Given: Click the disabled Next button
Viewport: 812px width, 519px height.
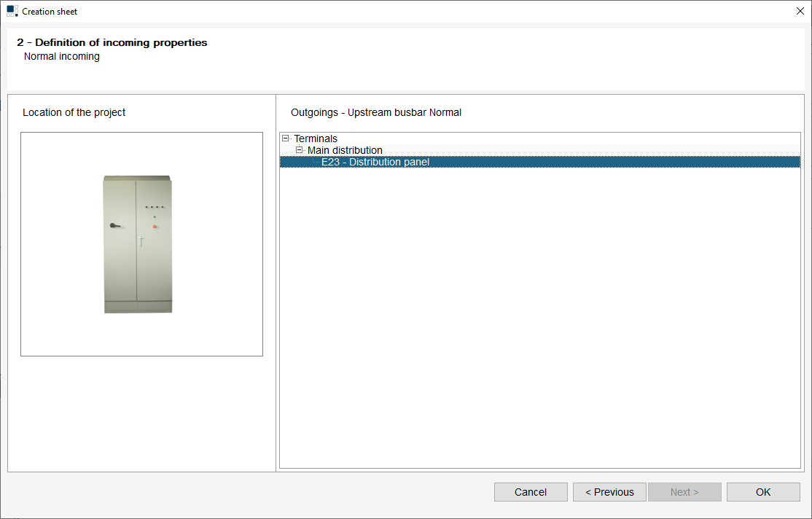Looking at the screenshot, I should (x=684, y=491).
